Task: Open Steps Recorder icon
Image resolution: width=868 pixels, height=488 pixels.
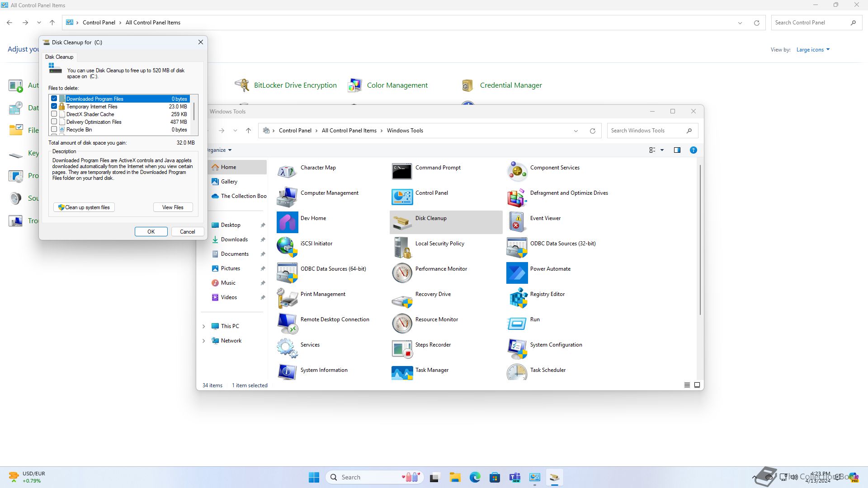Action: (x=402, y=348)
